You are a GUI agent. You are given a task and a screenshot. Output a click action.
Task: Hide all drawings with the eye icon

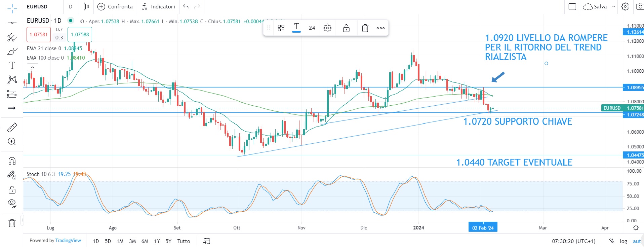(12, 203)
